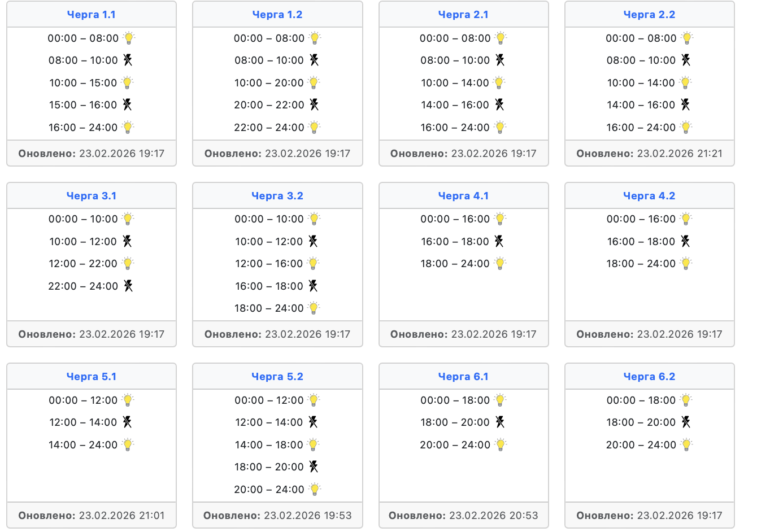Select the Черга 4.1 title link

click(463, 196)
